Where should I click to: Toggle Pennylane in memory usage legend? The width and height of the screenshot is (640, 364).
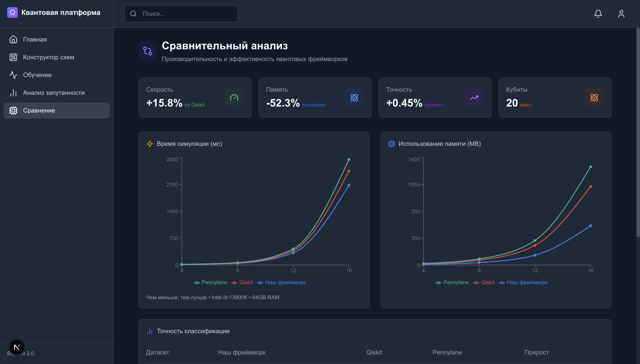[x=452, y=283]
